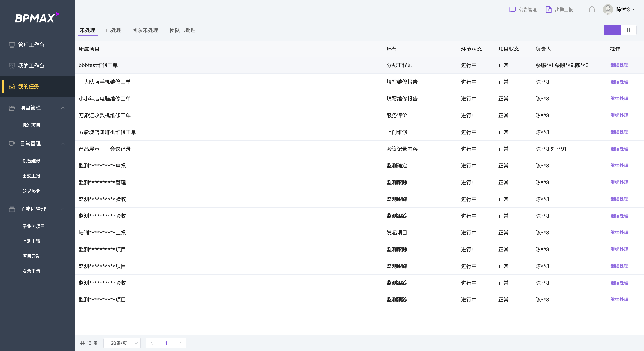Click the 产品展示——会议记录 project name

105,149
